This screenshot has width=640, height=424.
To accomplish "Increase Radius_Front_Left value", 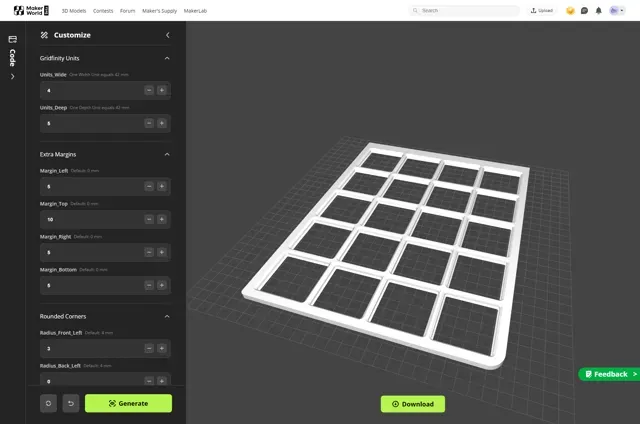I will pos(162,349).
